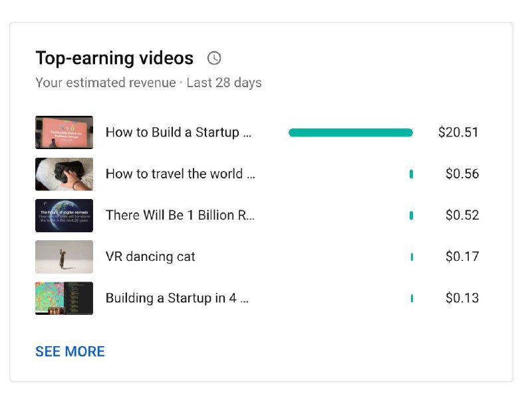
Task: Select the Building a Startup in 4 thumbnail
Action: pos(64,298)
